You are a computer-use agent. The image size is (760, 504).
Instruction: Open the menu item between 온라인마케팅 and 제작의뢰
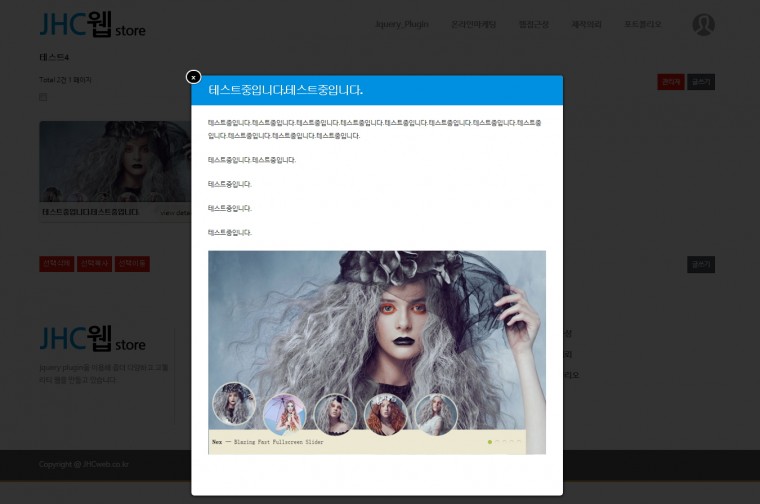(534, 24)
